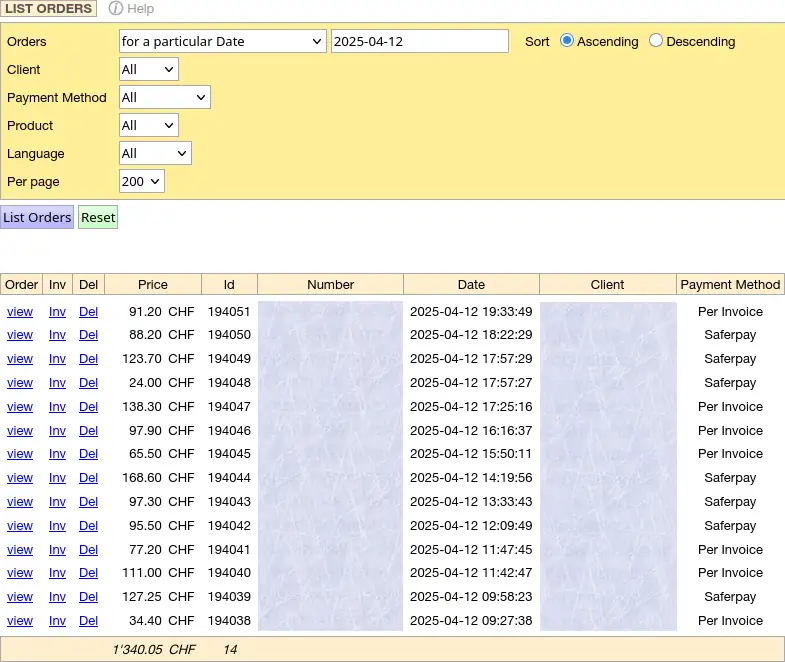Click the Date column header
Viewport: 785px width, 662px height.
(471, 284)
